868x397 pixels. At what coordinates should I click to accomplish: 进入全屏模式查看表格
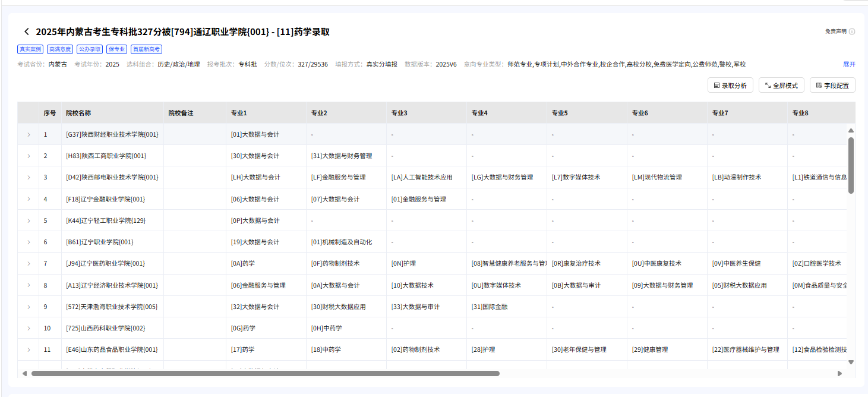[781, 85]
